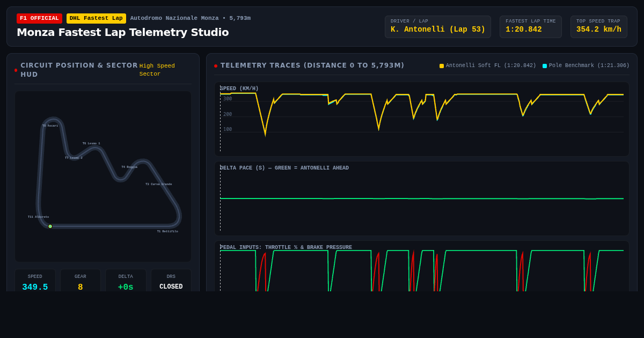Click the Autodromo Nazionale Monza subtitle
644x338 pixels.
pyautogui.click(x=191, y=18)
